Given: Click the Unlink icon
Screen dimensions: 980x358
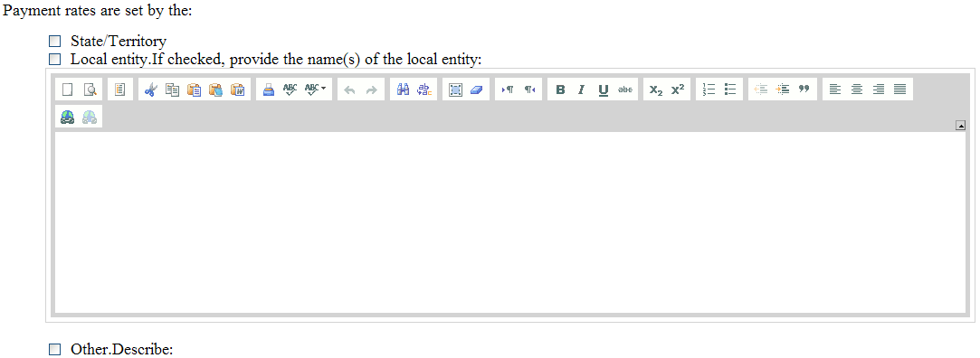Looking at the screenshot, I should coord(90,117).
